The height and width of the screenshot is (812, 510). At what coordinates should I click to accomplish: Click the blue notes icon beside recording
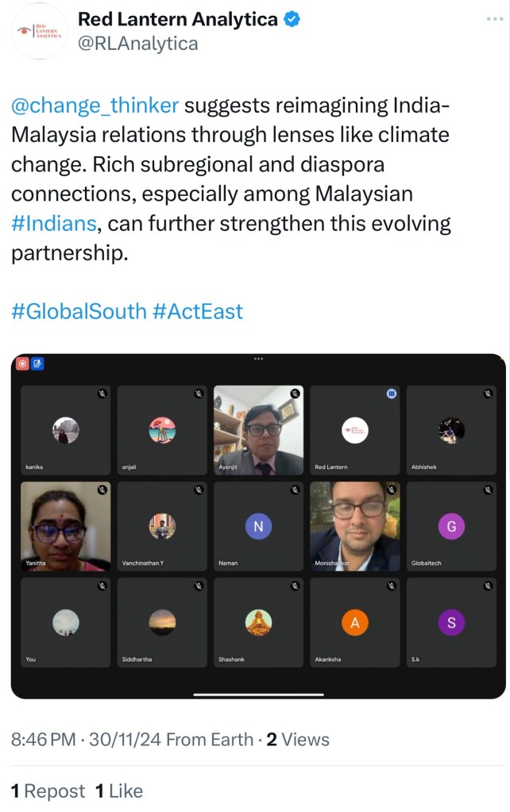pos(37,364)
